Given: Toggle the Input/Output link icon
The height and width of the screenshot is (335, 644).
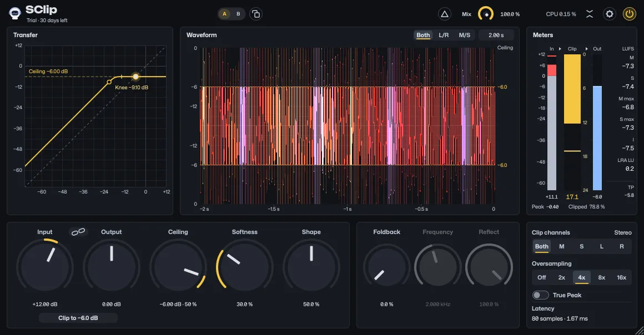Looking at the screenshot, I should coord(78,232).
